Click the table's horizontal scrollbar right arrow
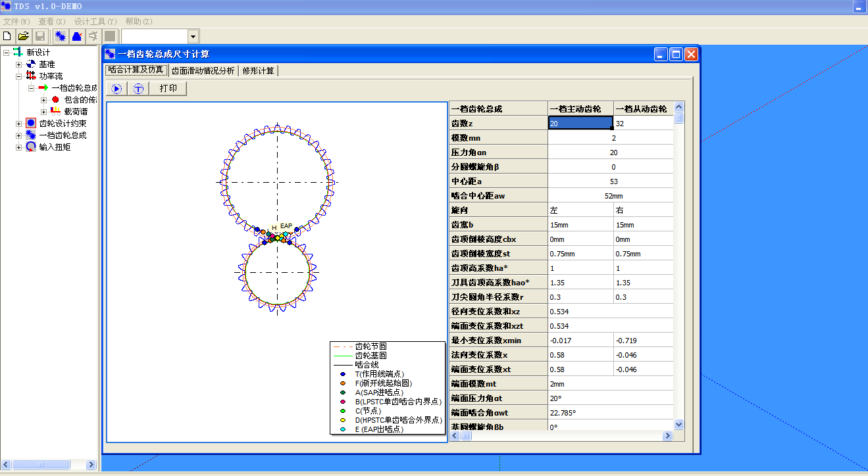 point(668,436)
